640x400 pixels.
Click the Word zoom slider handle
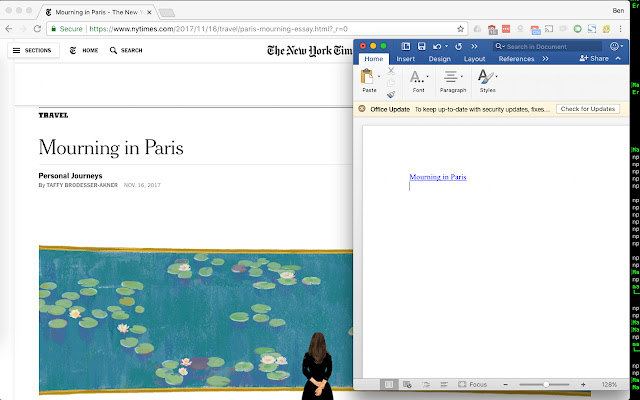pyautogui.click(x=546, y=384)
